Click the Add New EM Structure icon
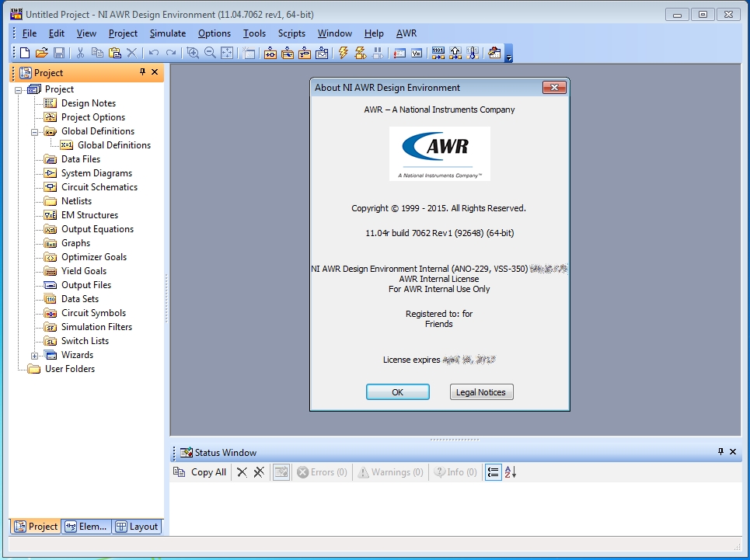 coord(305,53)
